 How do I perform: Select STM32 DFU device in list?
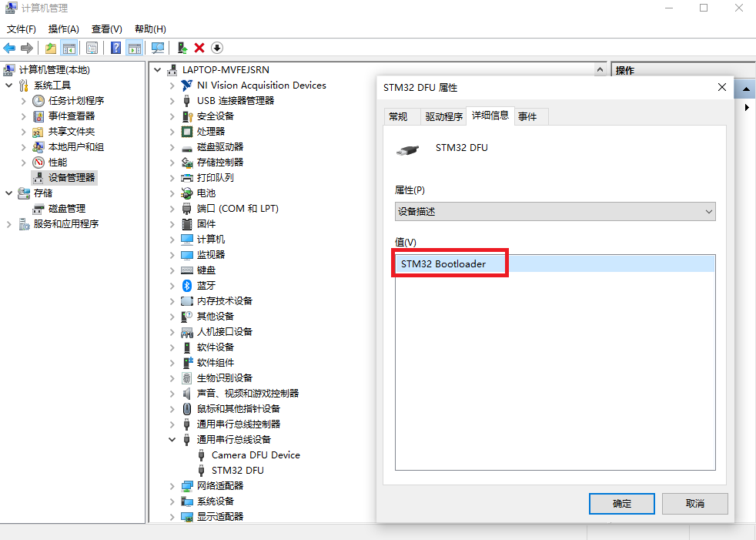coord(237,471)
